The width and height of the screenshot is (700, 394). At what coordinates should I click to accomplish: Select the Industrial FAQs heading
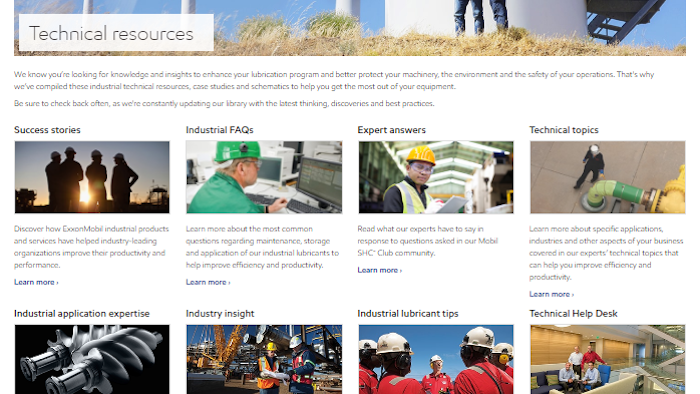(220, 130)
